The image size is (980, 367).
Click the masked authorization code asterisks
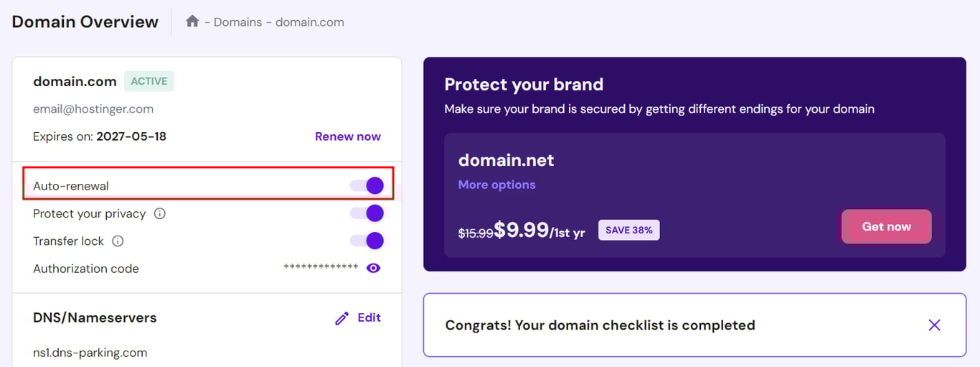[321, 268]
